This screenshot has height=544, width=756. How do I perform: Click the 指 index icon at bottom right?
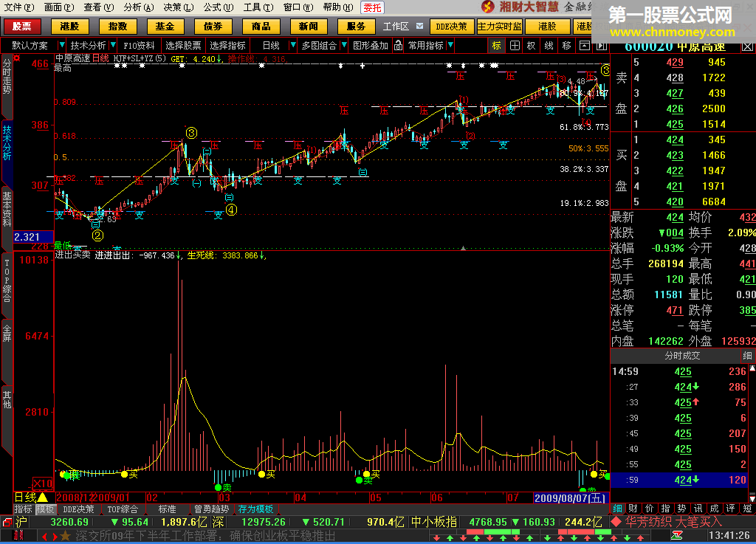click(x=665, y=509)
